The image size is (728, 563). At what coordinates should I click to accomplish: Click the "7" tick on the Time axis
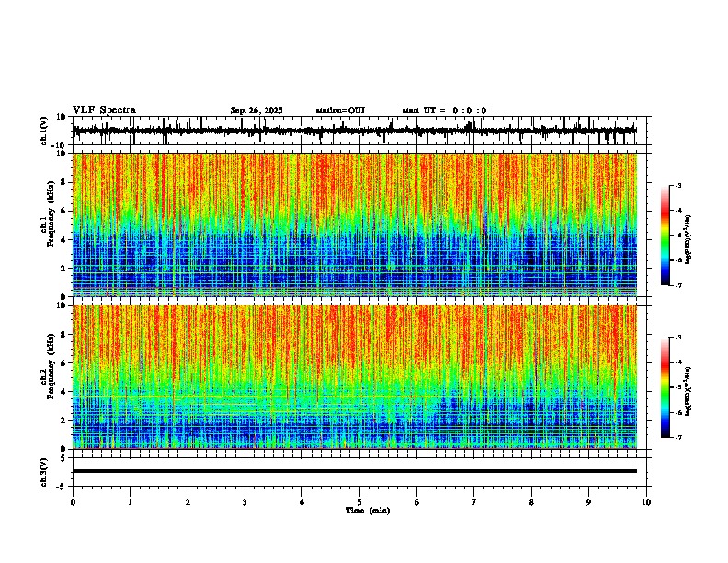tap(474, 502)
